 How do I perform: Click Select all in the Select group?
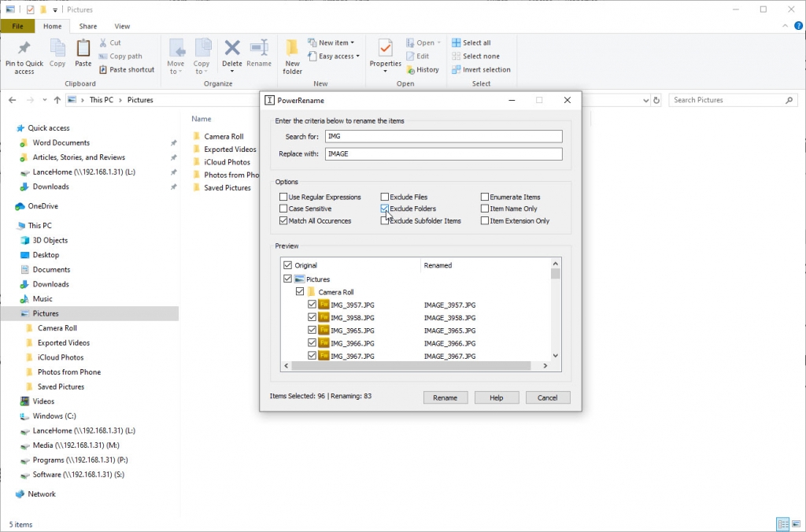475,42
